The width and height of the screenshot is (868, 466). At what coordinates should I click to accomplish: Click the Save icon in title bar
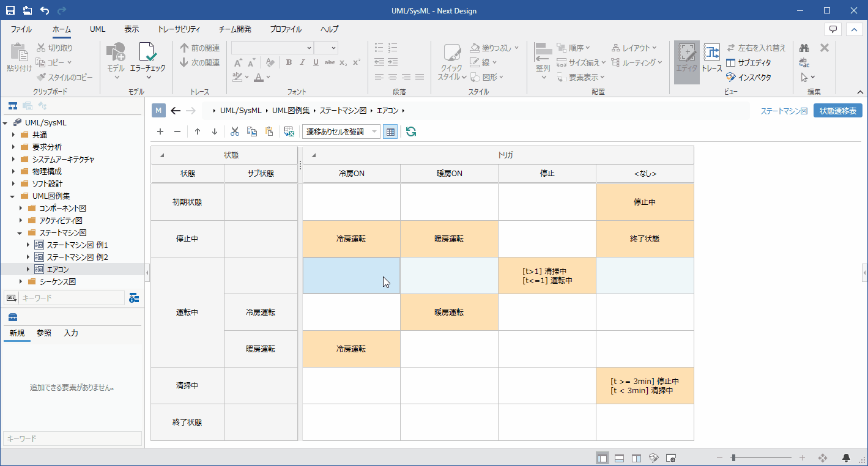tap(10, 10)
